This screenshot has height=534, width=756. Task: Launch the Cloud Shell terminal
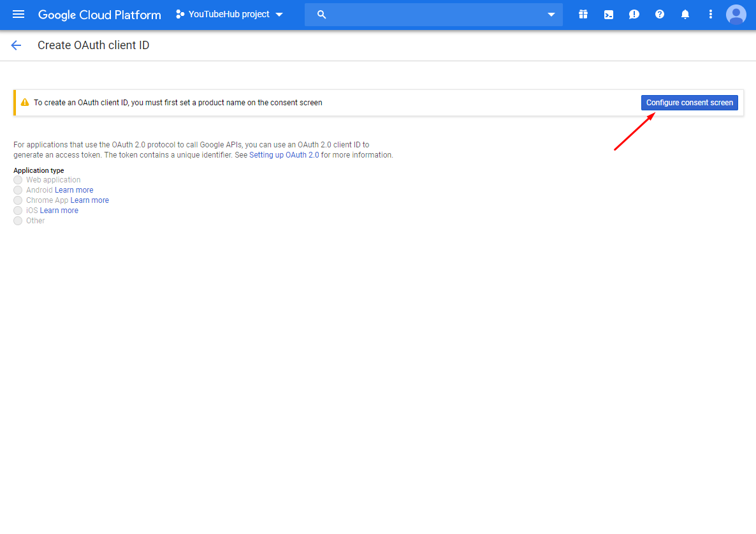pos(608,14)
